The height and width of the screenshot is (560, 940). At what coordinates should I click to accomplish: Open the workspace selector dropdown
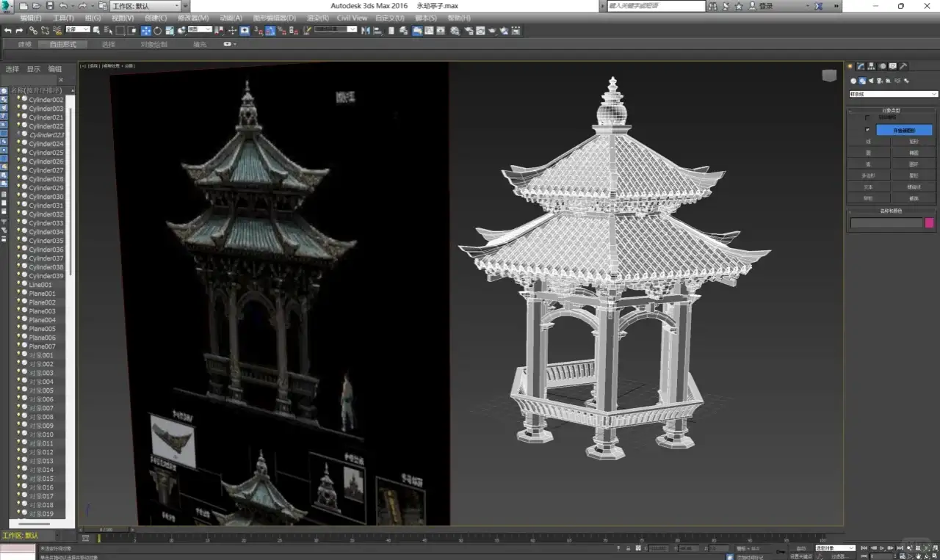(x=145, y=6)
